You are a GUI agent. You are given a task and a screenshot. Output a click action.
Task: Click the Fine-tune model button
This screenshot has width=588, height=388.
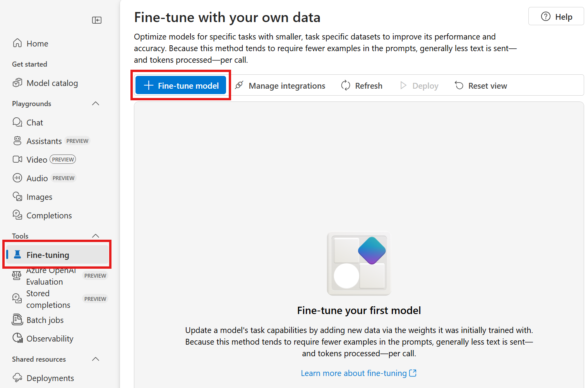click(181, 86)
